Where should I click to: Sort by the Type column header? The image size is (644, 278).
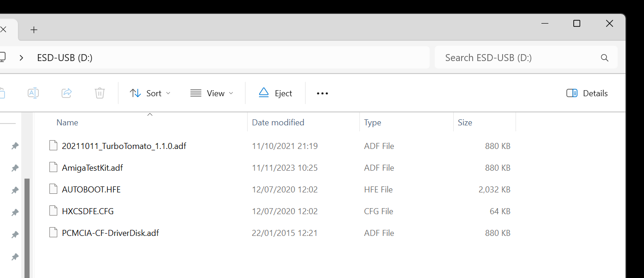click(372, 123)
